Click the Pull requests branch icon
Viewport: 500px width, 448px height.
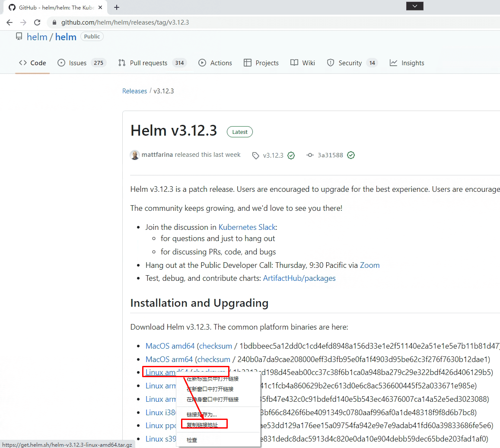(121, 63)
